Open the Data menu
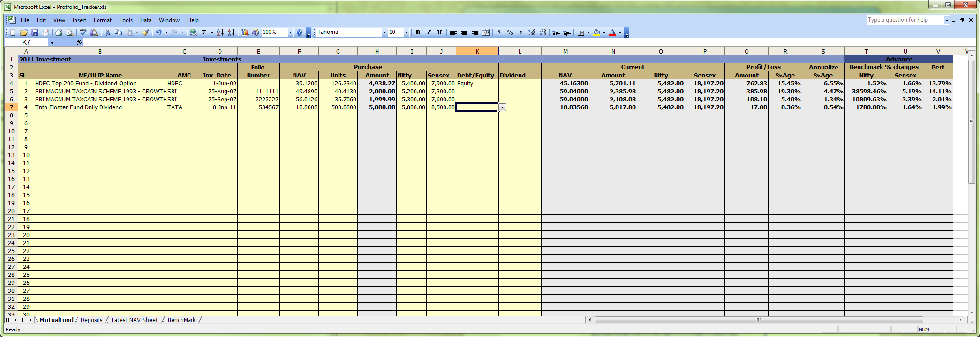This screenshot has width=980, height=337. [x=145, y=20]
